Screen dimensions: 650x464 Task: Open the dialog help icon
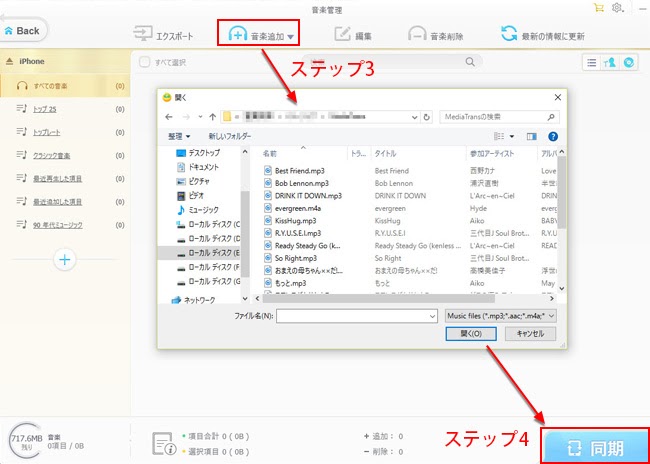point(553,136)
